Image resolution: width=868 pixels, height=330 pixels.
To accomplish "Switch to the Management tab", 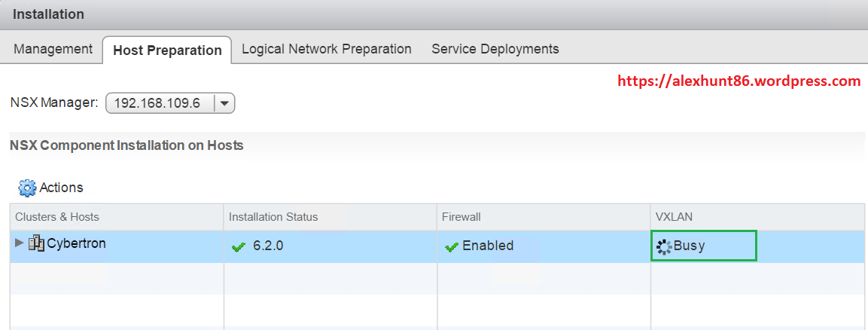I will tap(53, 49).
